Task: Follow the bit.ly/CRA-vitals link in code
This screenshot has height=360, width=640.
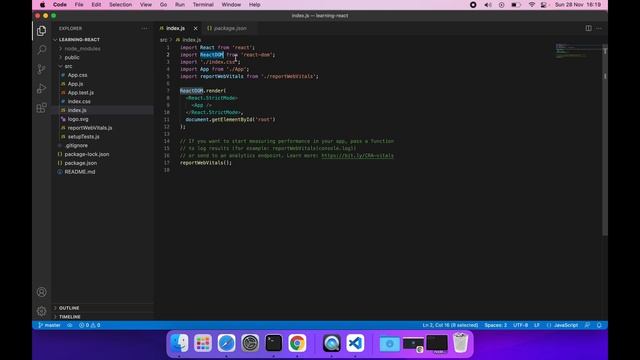Action: (358, 156)
